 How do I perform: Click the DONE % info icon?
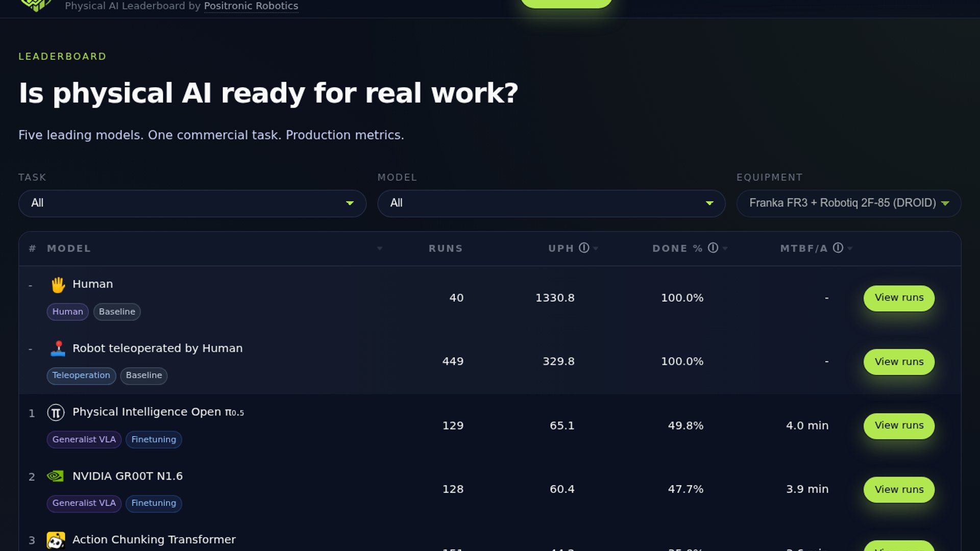(x=713, y=248)
